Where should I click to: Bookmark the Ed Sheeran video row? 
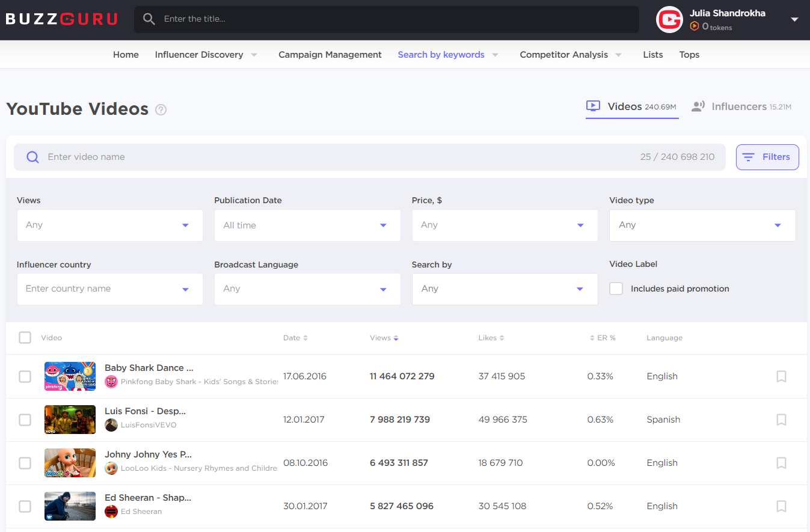[x=781, y=506]
